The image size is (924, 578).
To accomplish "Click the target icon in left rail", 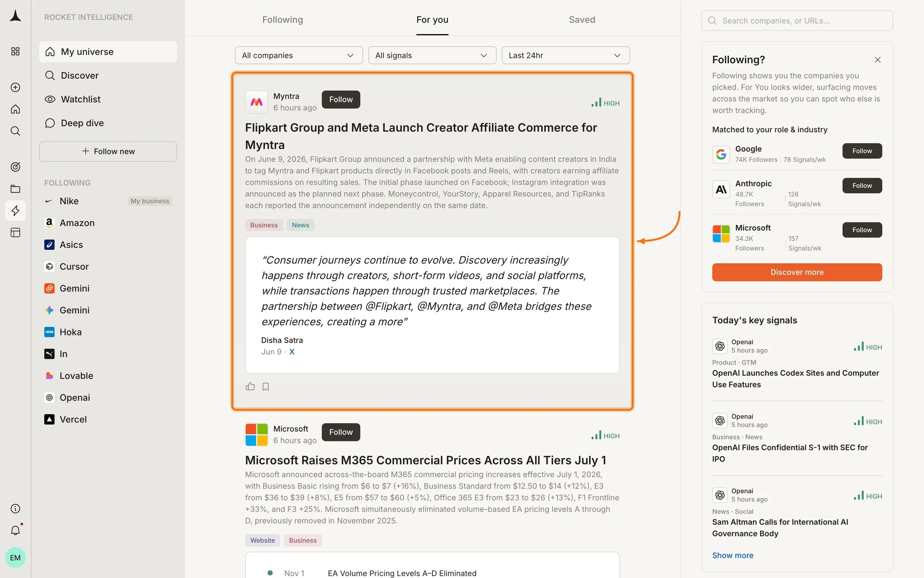I will [x=15, y=167].
